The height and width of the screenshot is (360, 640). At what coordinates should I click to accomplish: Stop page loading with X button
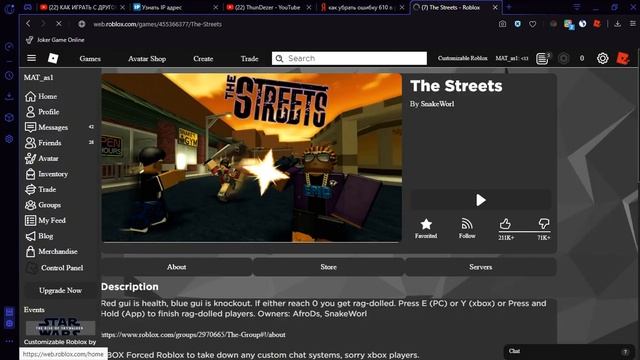click(x=59, y=24)
